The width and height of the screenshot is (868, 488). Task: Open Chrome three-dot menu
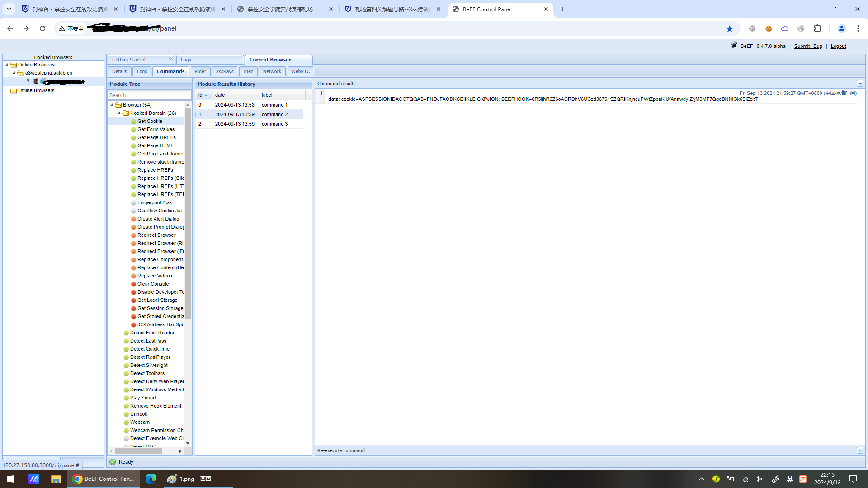tap(858, 28)
